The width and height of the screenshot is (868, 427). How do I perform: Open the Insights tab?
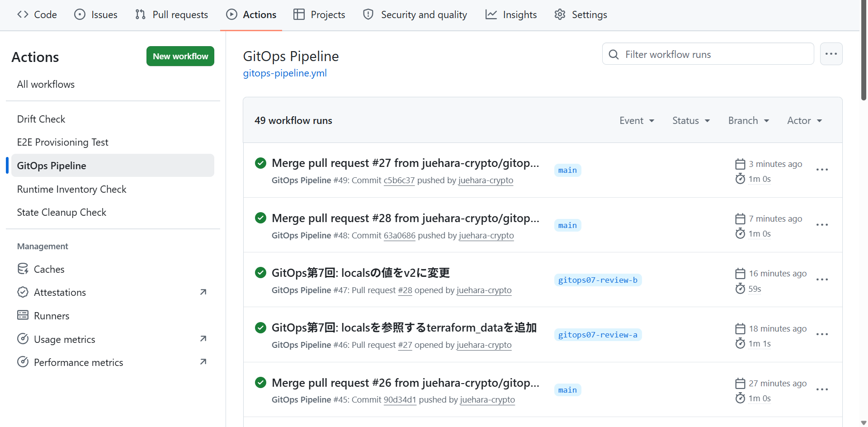pos(511,14)
